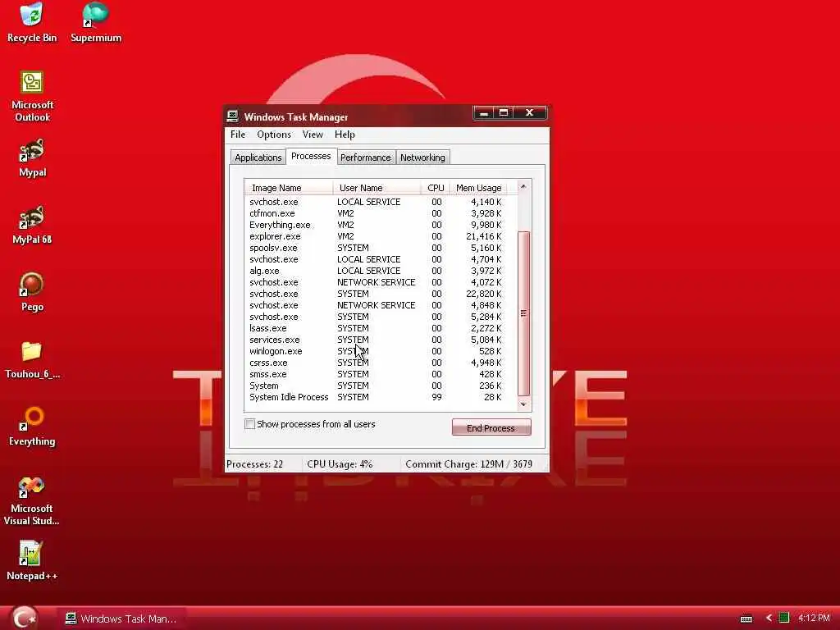Image resolution: width=840 pixels, height=630 pixels.
Task: Sort by Mem Usage column header
Action: coord(478,188)
